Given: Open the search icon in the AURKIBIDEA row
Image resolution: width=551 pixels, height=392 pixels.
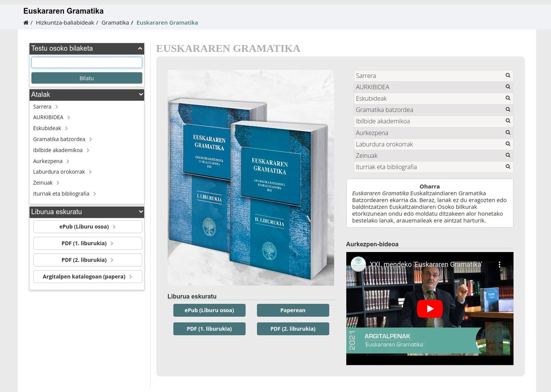Looking at the screenshot, I should click(508, 87).
